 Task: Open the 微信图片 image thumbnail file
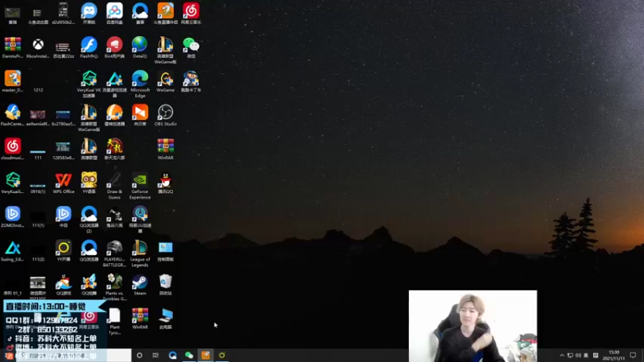[38, 287]
